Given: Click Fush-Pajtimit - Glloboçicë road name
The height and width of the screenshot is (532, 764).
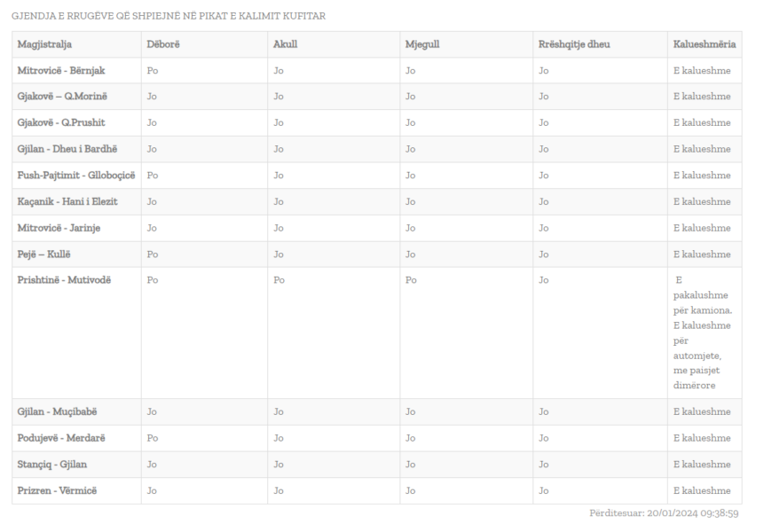Looking at the screenshot, I should pyautogui.click(x=76, y=176).
